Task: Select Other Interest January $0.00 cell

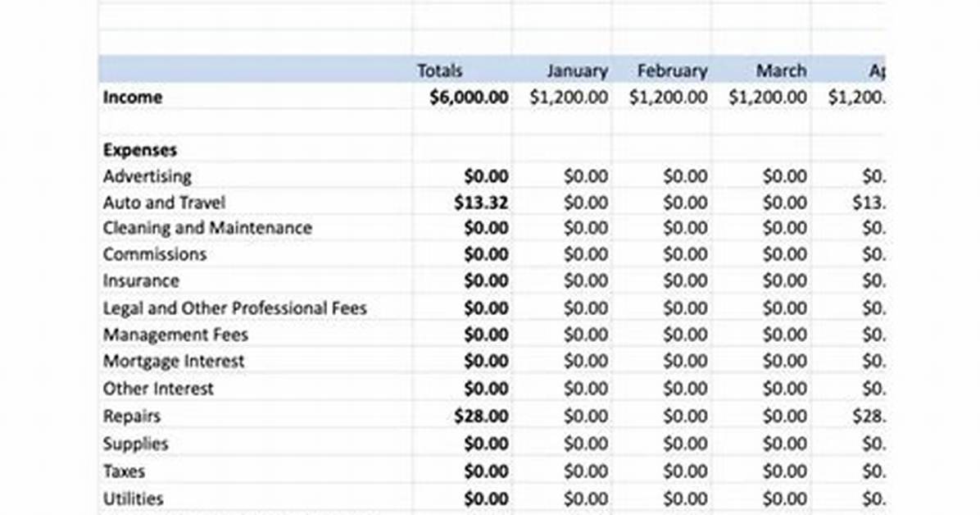Action: 586,389
